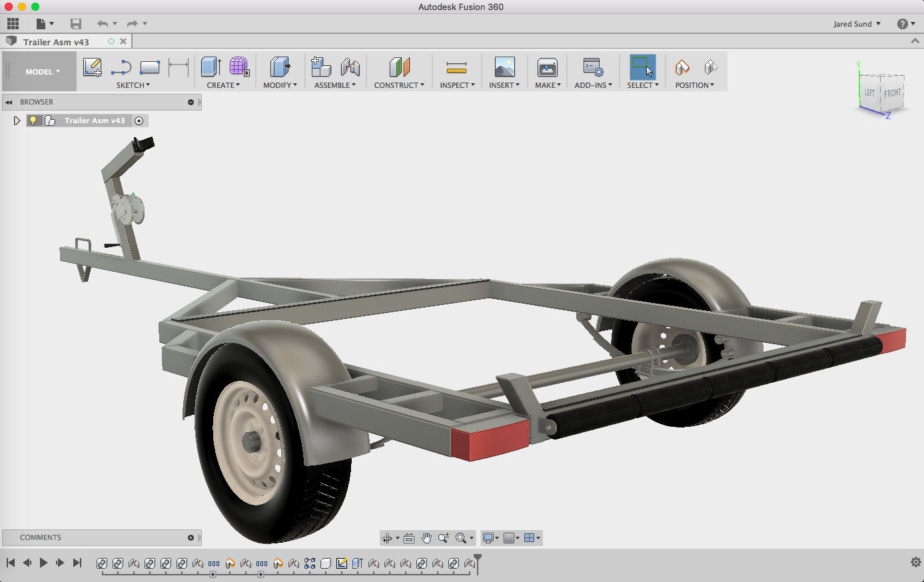Open the CONSTRUCT menu
The height and width of the screenshot is (582, 924).
398,85
